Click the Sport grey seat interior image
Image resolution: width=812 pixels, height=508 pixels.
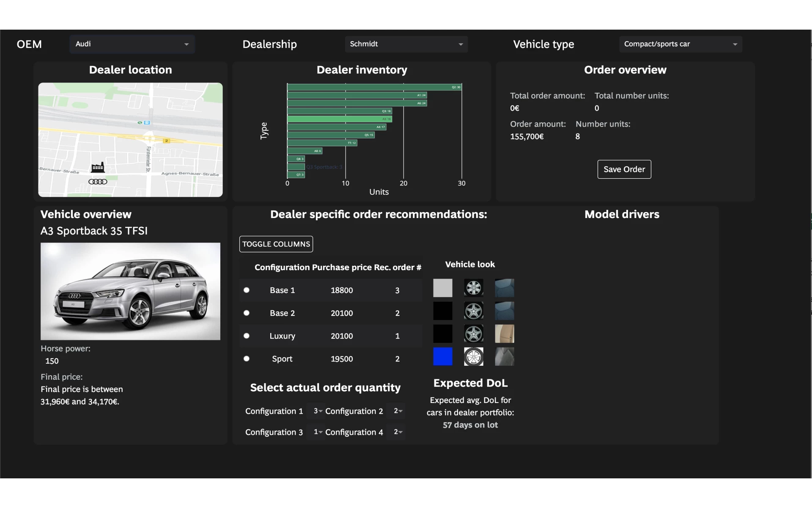tap(505, 356)
